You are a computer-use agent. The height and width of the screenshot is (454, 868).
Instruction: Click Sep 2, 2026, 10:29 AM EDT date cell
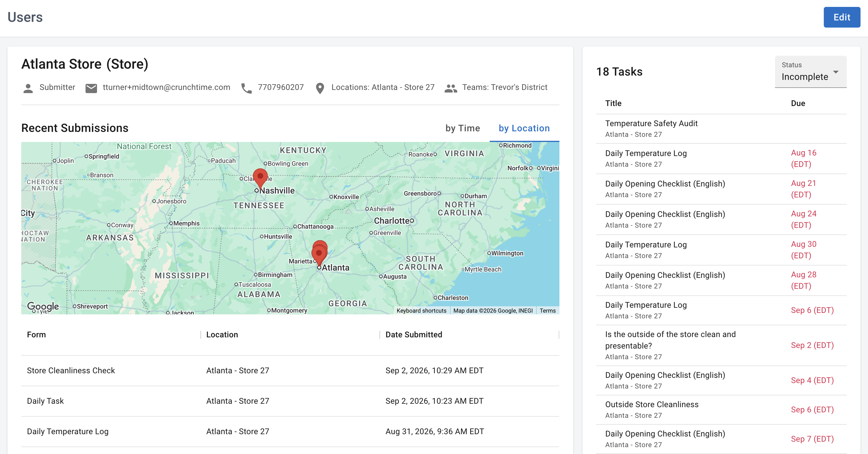click(x=434, y=370)
